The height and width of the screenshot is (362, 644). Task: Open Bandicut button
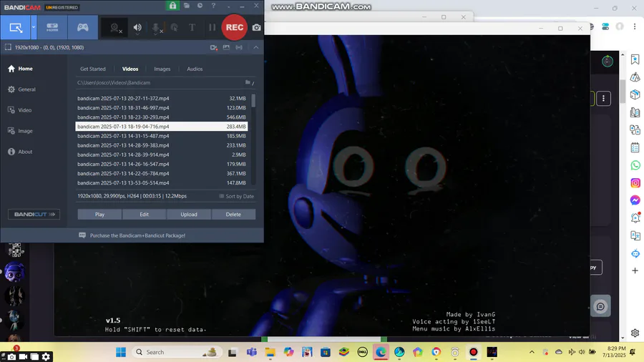(x=34, y=214)
